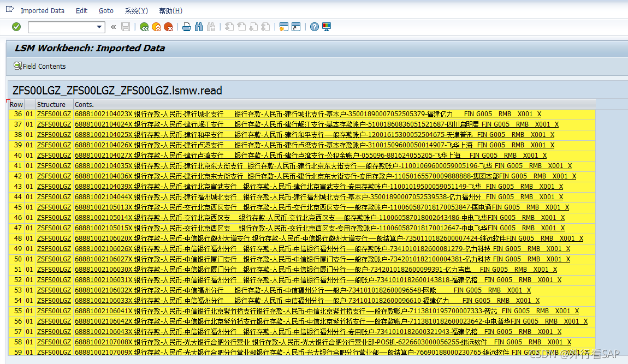
Task: Click the green Enter checkmark icon
Action: (16, 27)
